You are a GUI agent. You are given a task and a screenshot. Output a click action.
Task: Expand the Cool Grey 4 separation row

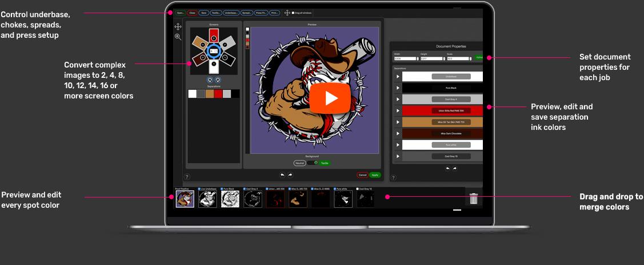(x=398, y=99)
